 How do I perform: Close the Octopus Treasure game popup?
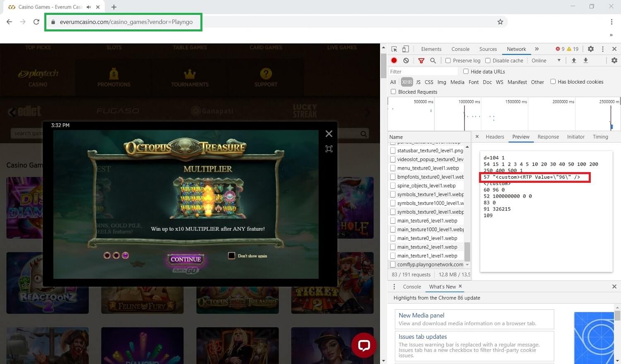click(329, 134)
